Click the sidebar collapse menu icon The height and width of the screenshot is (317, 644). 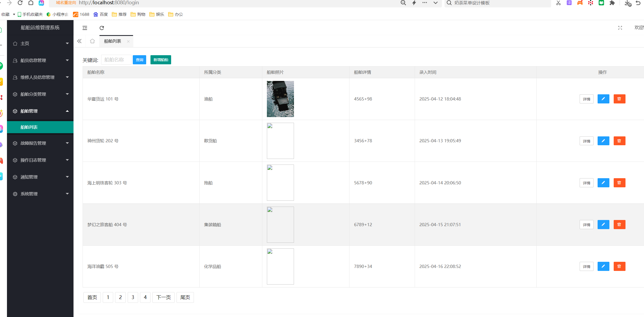pos(85,28)
